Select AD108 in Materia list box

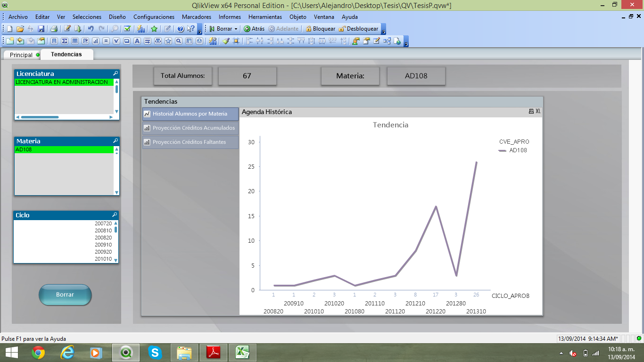(x=64, y=149)
